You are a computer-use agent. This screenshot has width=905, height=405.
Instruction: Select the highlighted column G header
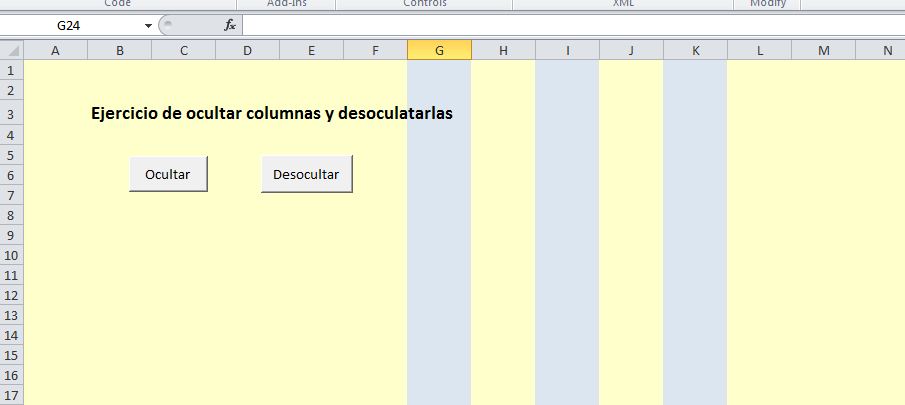pyautogui.click(x=439, y=50)
